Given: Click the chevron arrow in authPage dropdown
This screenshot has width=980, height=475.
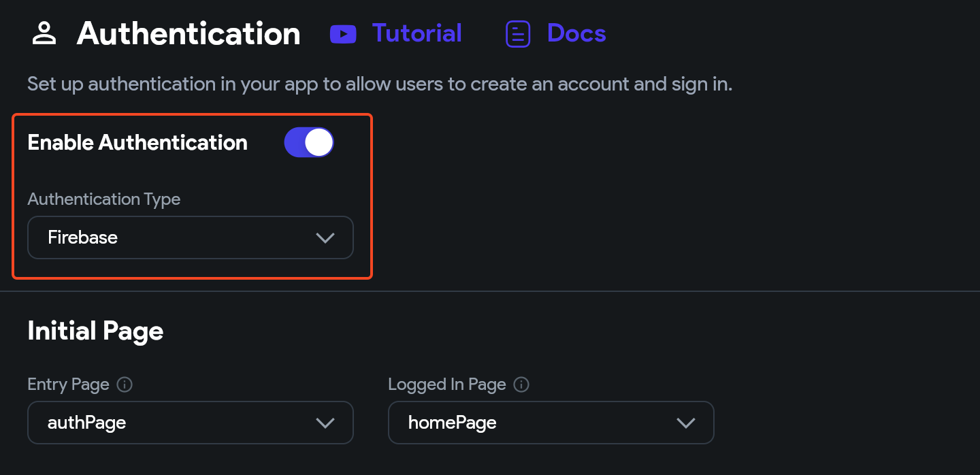Looking at the screenshot, I should 325,423.
